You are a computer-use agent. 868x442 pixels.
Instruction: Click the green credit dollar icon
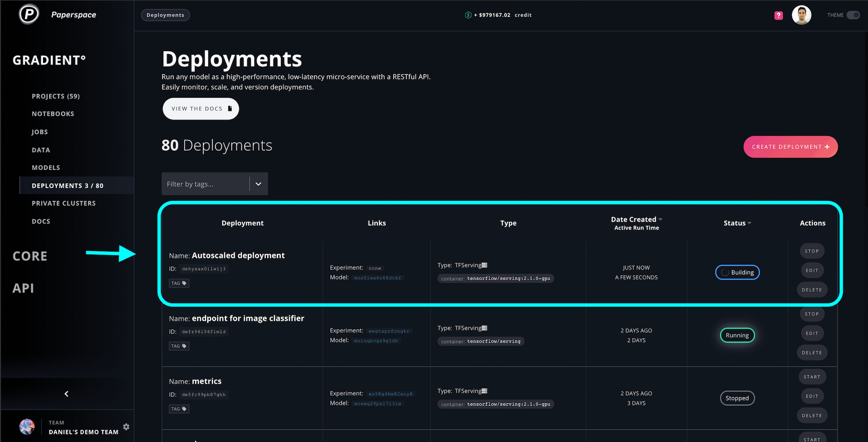pyautogui.click(x=468, y=15)
